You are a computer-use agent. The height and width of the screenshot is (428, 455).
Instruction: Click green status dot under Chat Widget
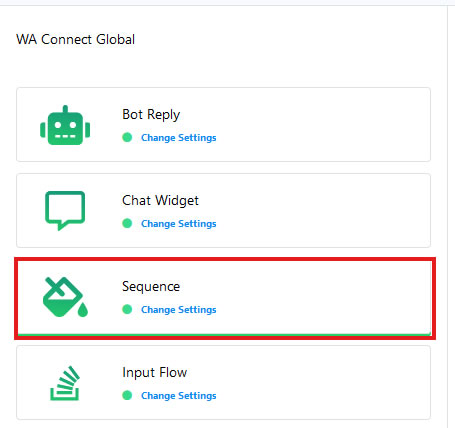point(127,223)
